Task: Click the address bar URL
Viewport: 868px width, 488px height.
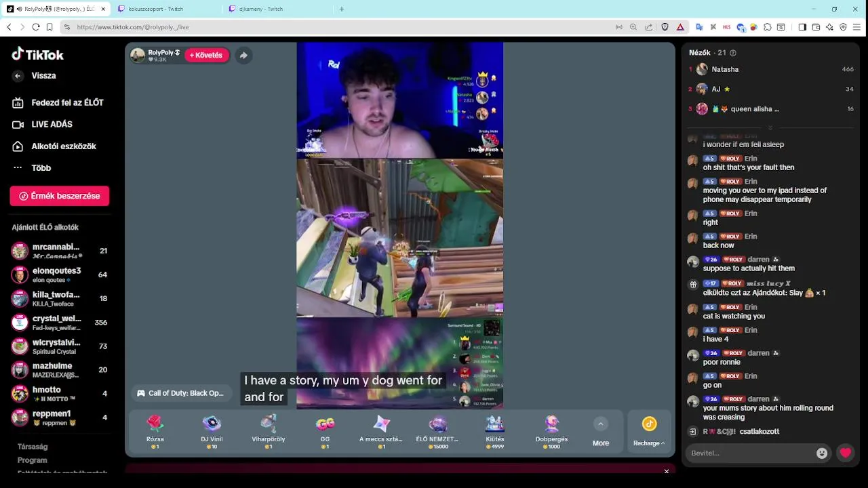Action: click(133, 27)
